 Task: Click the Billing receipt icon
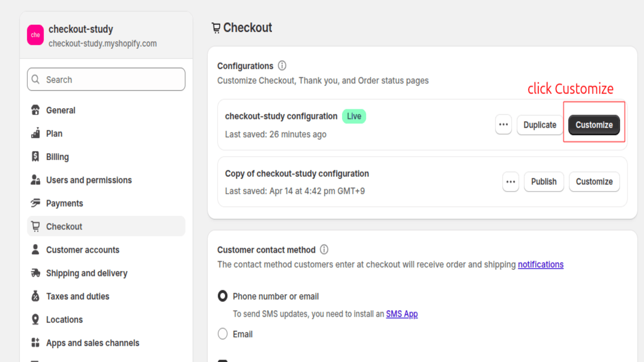(35, 156)
